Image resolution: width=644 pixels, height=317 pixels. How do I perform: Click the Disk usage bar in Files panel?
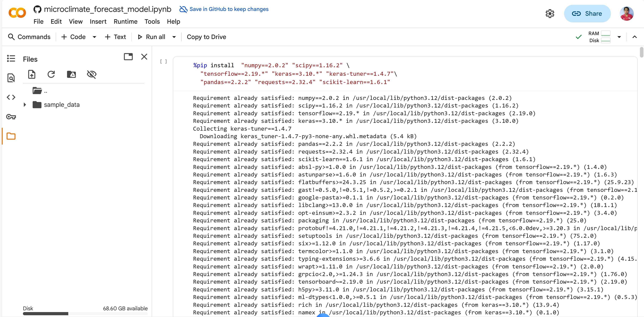[85, 313]
